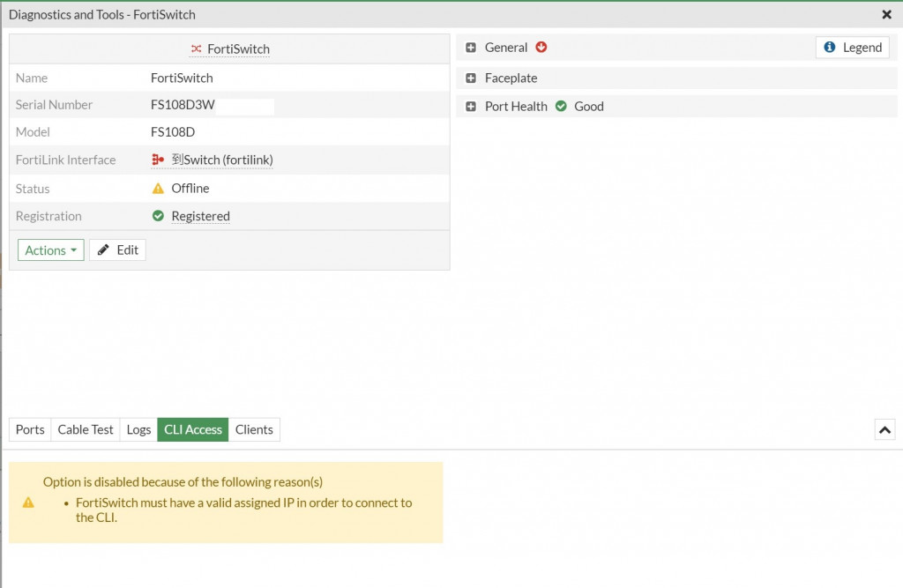Open the Registered registration link
The image size is (903, 588).
(200, 216)
